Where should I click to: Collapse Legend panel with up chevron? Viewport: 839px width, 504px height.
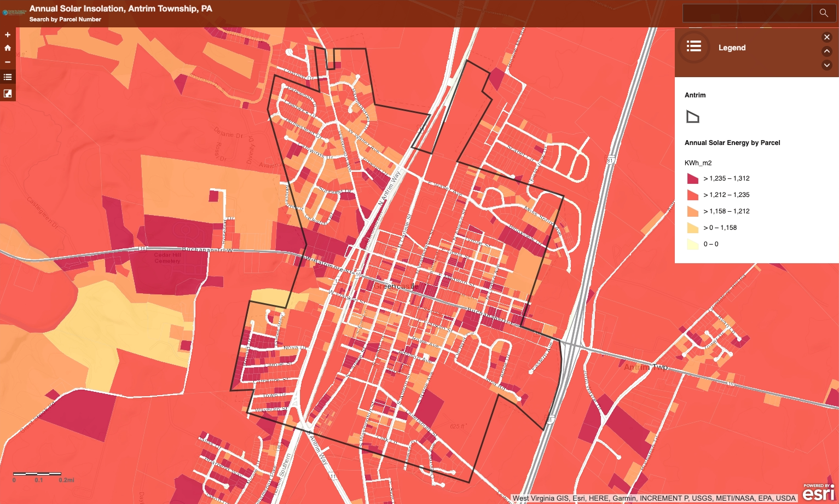827,51
